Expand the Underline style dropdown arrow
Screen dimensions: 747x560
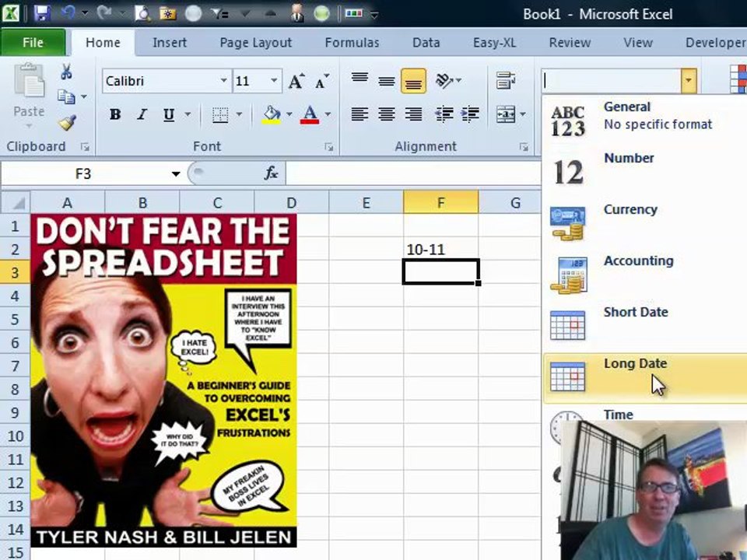tap(188, 114)
